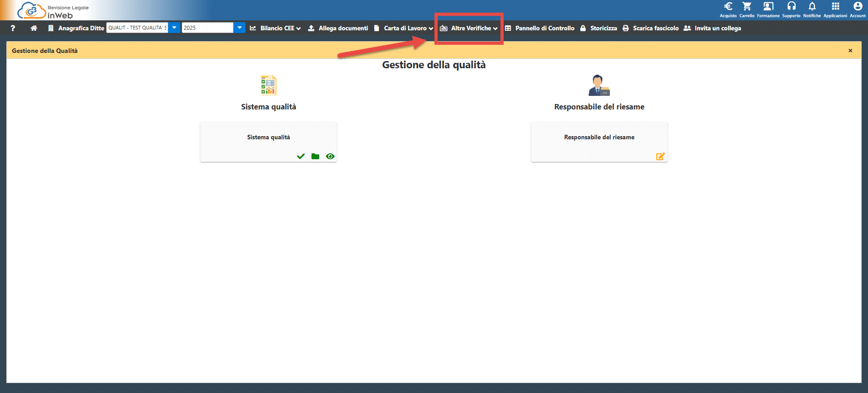Expand the Bilancio CEE menu
The image size is (868, 393).
click(275, 28)
